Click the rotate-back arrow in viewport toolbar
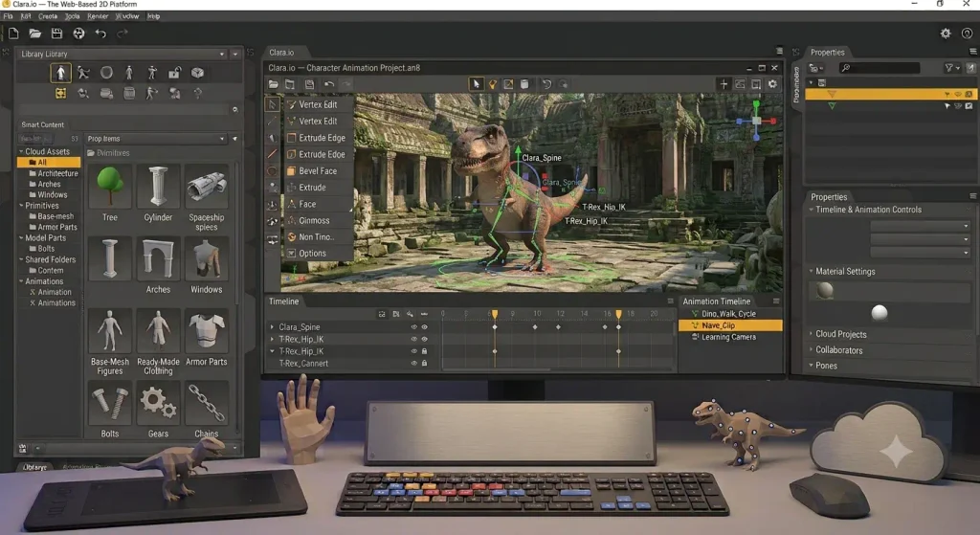The height and width of the screenshot is (535, 980). pyautogui.click(x=546, y=84)
